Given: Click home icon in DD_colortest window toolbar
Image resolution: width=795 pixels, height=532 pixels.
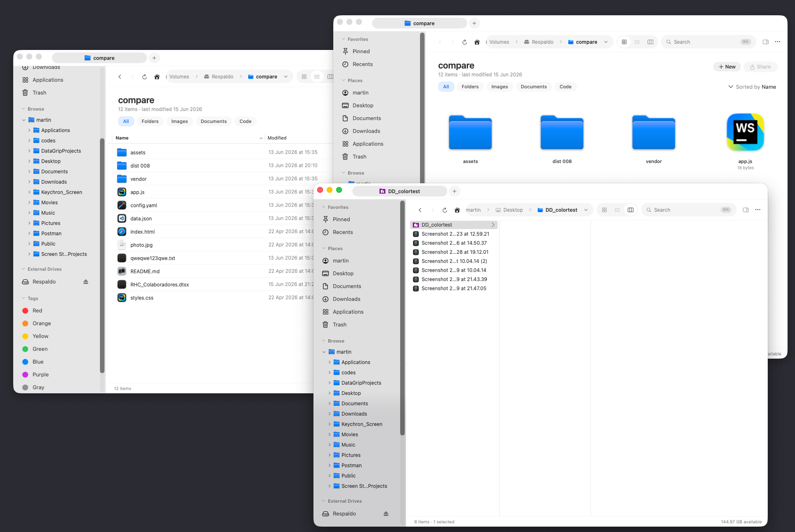Looking at the screenshot, I should click(457, 210).
